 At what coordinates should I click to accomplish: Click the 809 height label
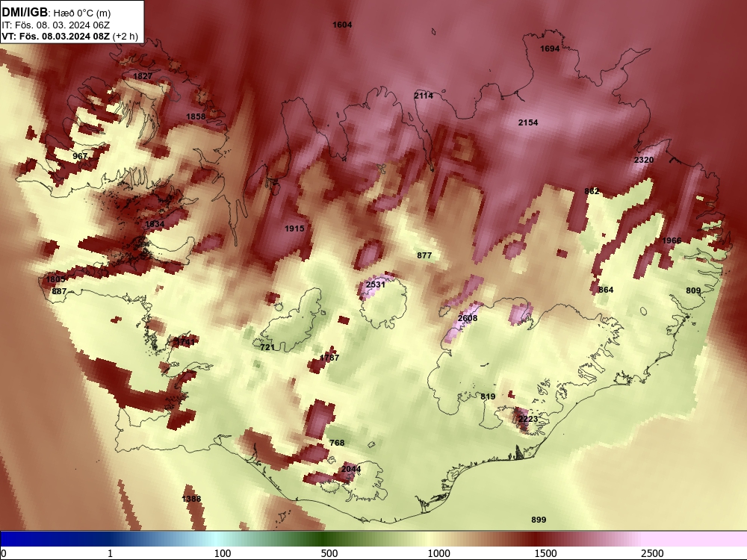click(x=693, y=291)
